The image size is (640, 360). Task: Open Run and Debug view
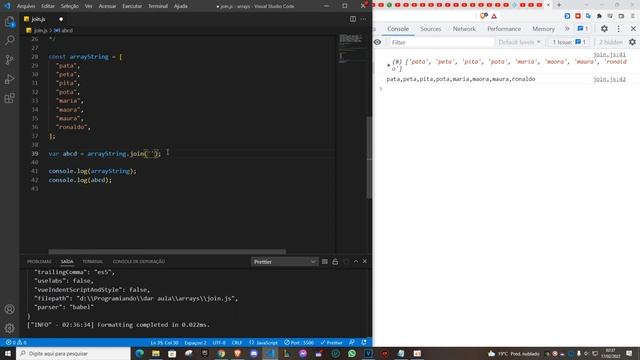9,79
